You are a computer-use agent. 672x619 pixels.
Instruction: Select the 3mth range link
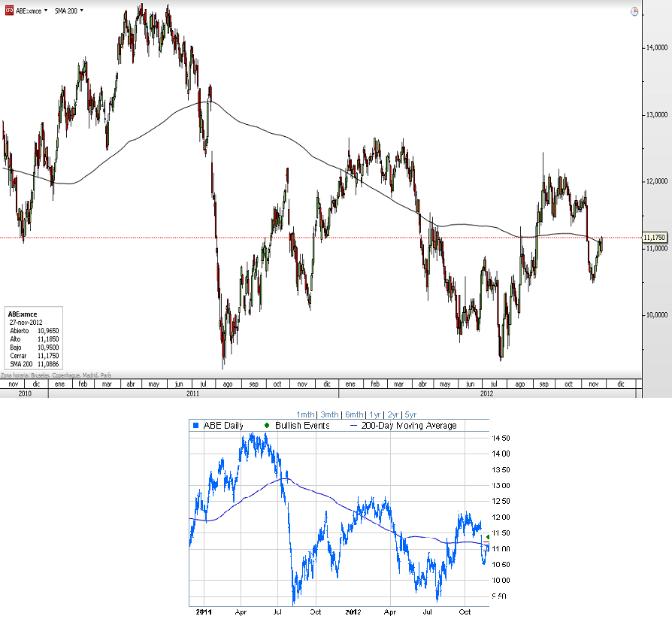click(x=329, y=414)
